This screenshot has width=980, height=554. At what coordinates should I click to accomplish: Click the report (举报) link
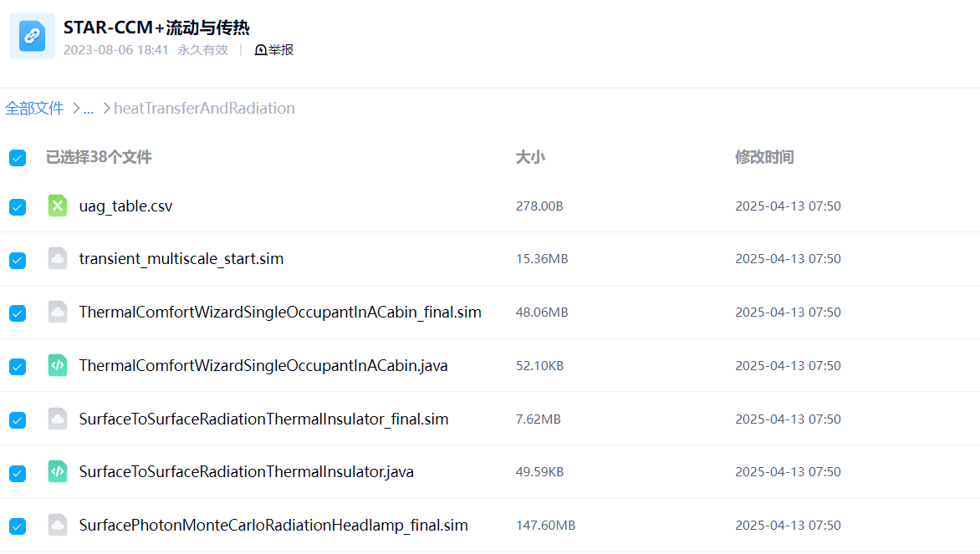(x=274, y=50)
